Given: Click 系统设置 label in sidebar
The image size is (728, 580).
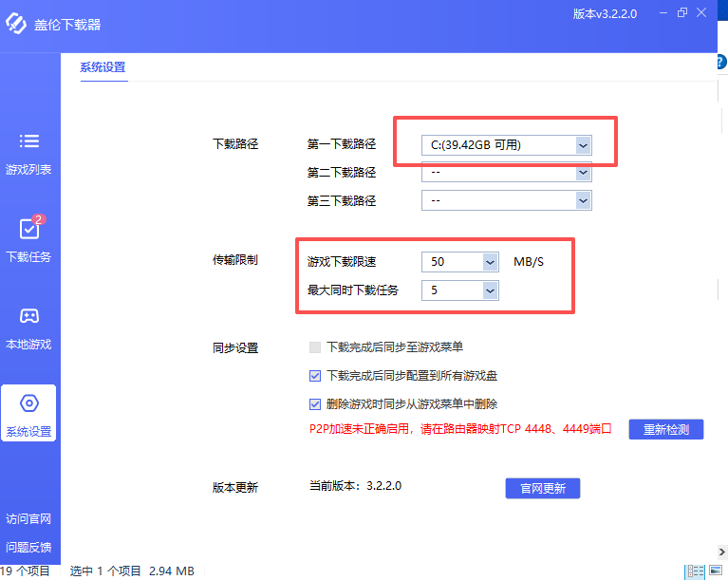Looking at the screenshot, I should coord(28,432).
